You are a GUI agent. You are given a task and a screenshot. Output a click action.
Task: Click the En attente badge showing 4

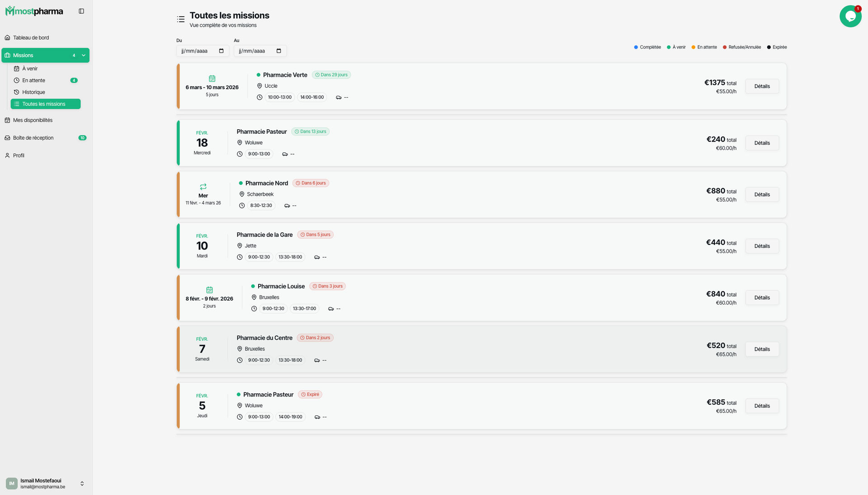pyautogui.click(x=74, y=80)
